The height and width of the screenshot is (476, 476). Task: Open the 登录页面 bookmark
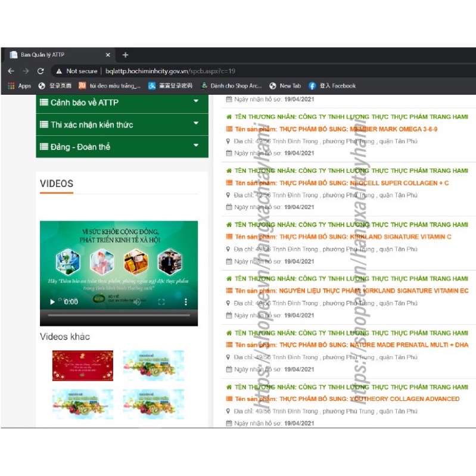coord(55,86)
